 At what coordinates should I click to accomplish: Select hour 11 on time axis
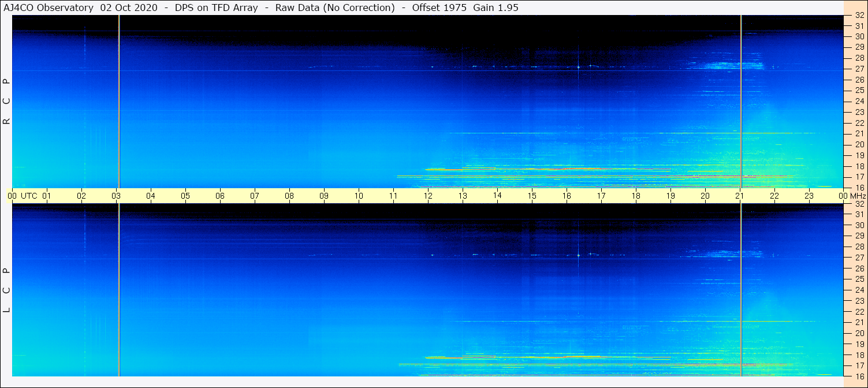[393, 196]
